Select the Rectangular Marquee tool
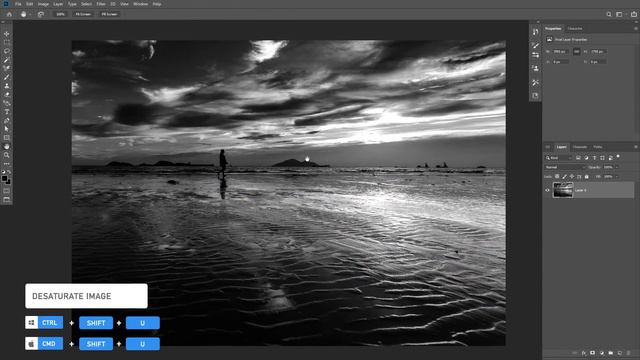The width and height of the screenshot is (640, 360). point(7,42)
